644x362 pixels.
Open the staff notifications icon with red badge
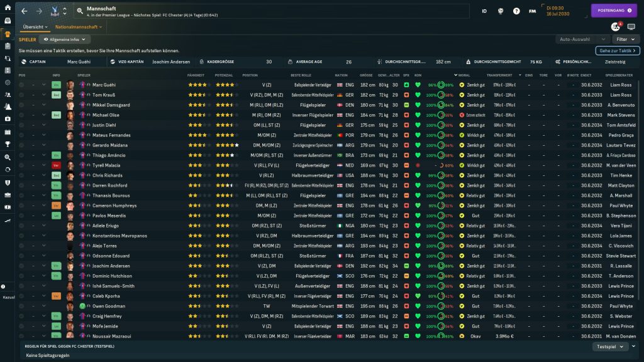coord(616,27)
